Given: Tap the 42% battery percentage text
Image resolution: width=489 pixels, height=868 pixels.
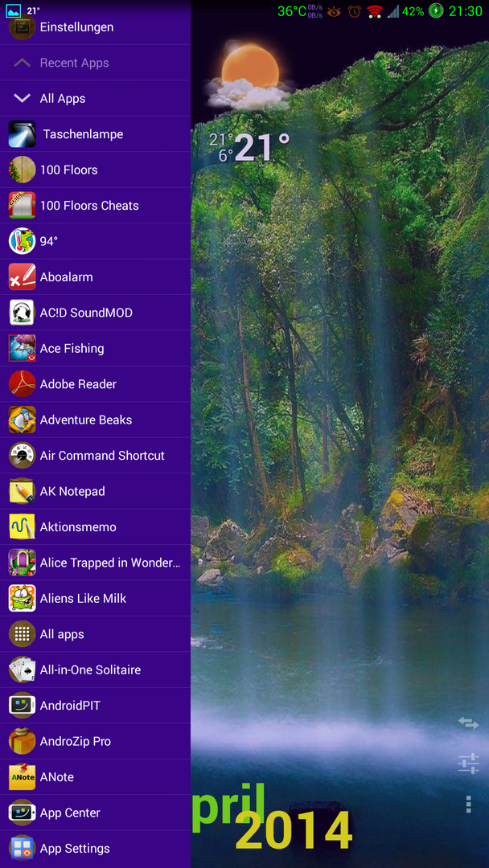Looking at the screenshot, I should (413, 11).
